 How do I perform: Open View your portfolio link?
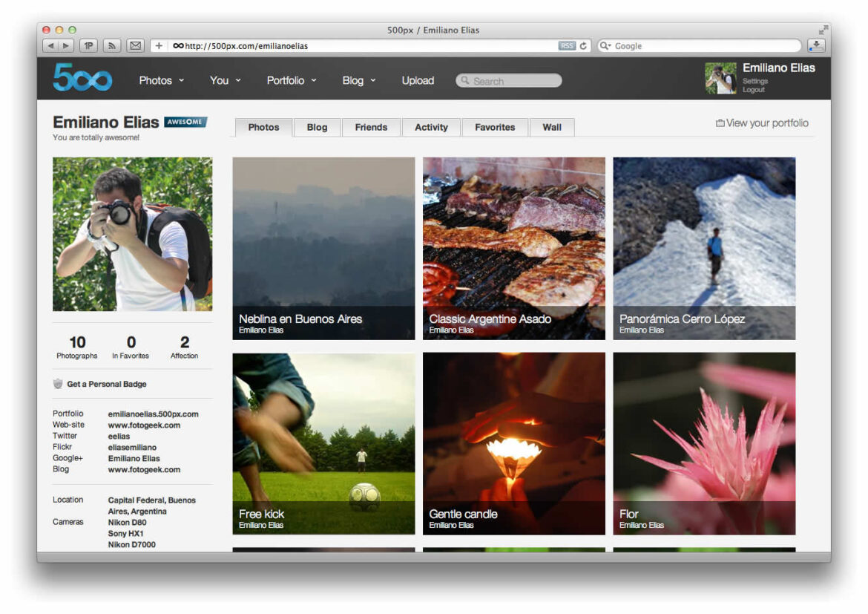pos(762,123)
